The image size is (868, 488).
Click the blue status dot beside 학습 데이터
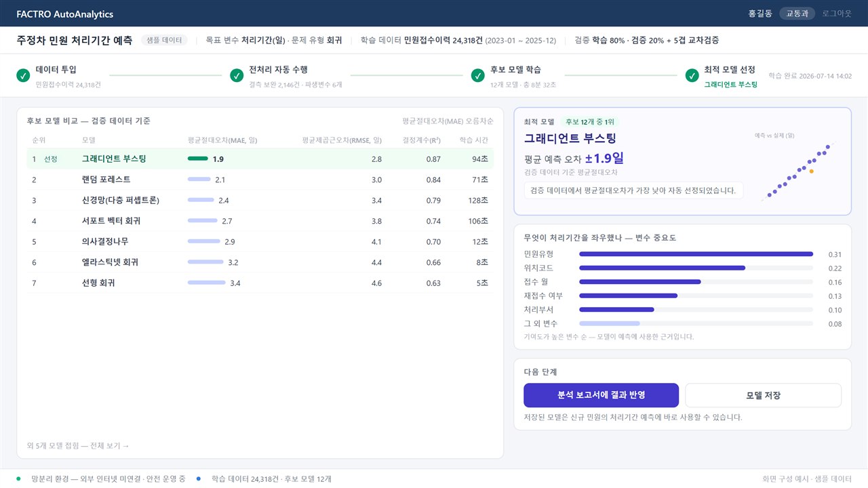point(199,479)
